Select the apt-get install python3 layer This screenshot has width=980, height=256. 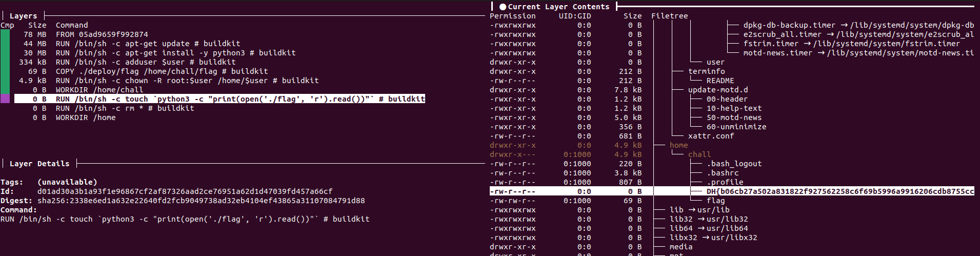point(175,53)
